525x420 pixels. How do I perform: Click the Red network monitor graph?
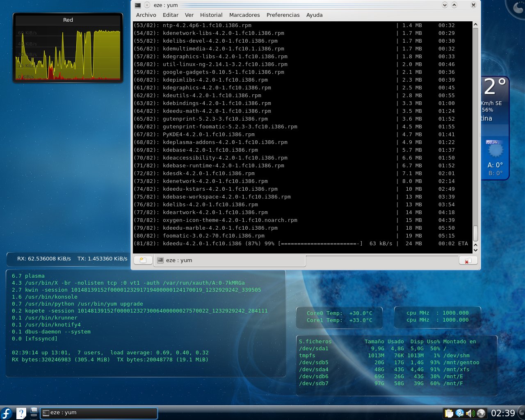click(x=68, y=48)
